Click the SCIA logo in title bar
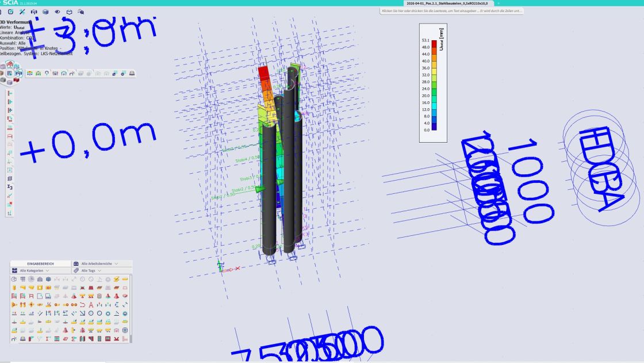644x363 pixels. point(11,3)
